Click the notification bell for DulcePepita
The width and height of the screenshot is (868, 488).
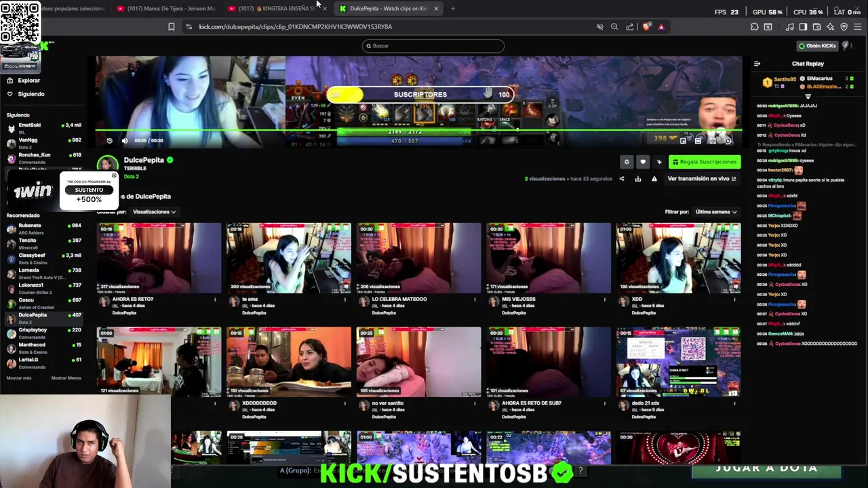click(x=627, y=162)
